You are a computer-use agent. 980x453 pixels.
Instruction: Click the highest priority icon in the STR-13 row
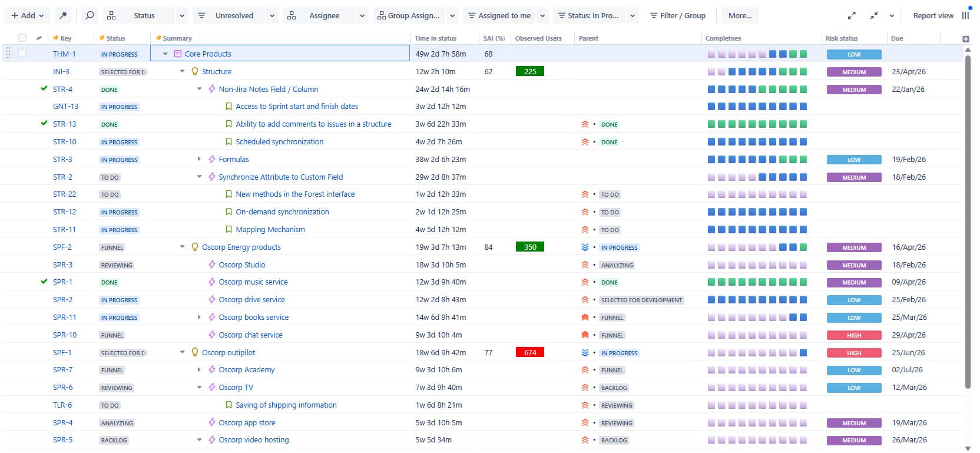click(x=585, y=124)
